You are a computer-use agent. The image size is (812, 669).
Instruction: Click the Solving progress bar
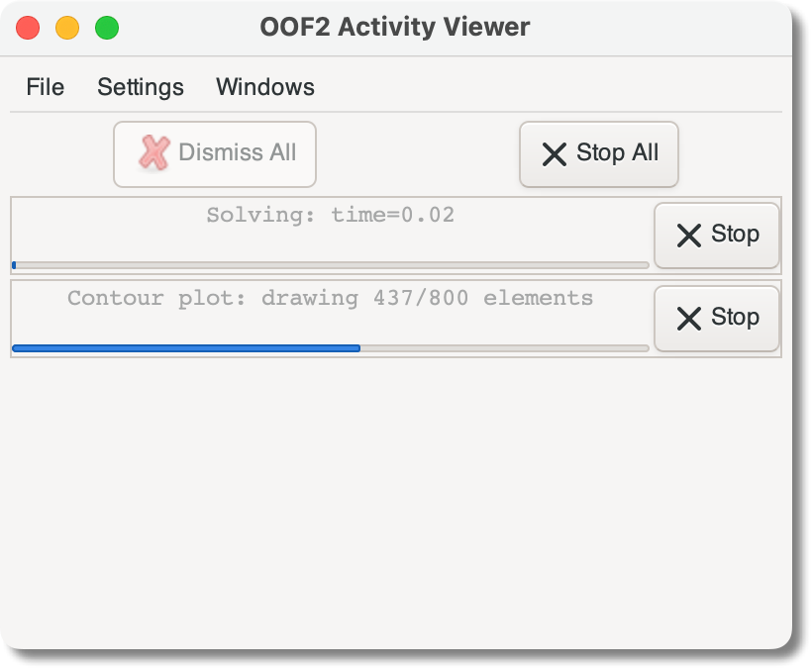[330, 264]
